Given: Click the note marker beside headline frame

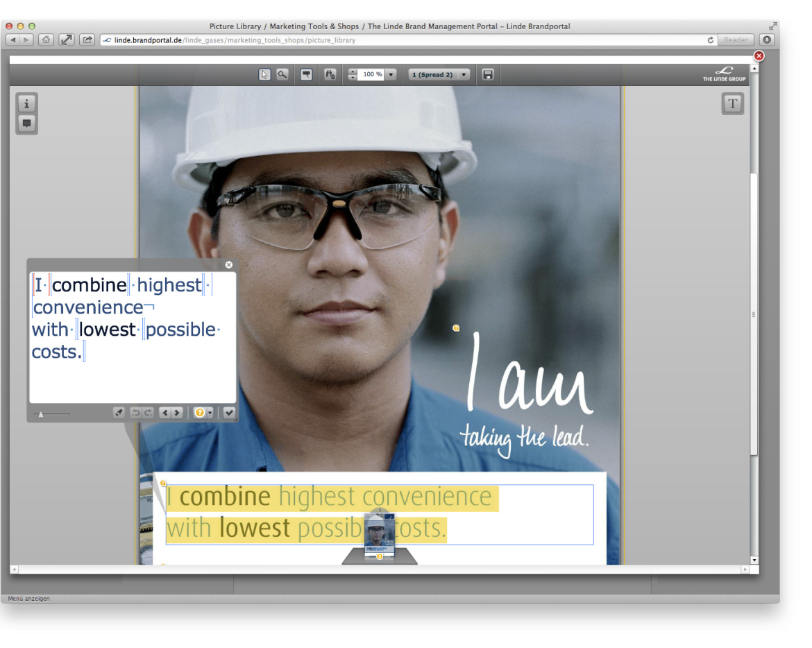Looking at the screenshot, I should [x=163, y=484].
